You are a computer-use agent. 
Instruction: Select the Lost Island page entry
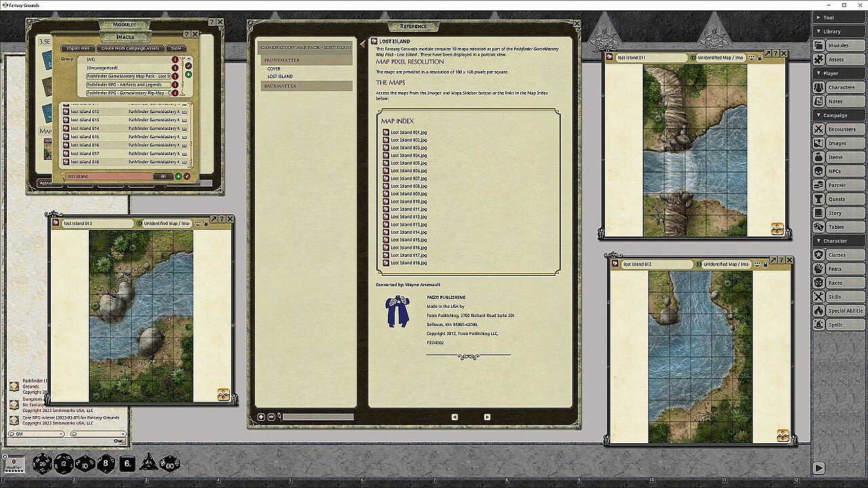[x=280, y=77]
